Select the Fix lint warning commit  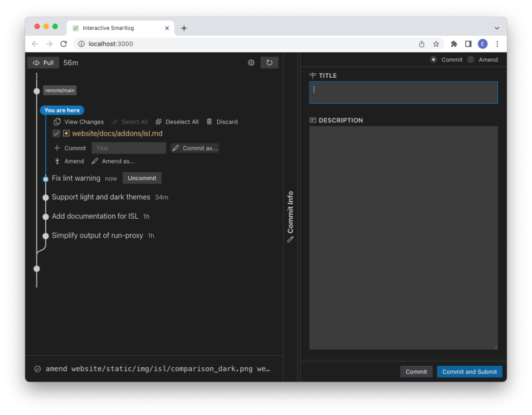(76, 178)
